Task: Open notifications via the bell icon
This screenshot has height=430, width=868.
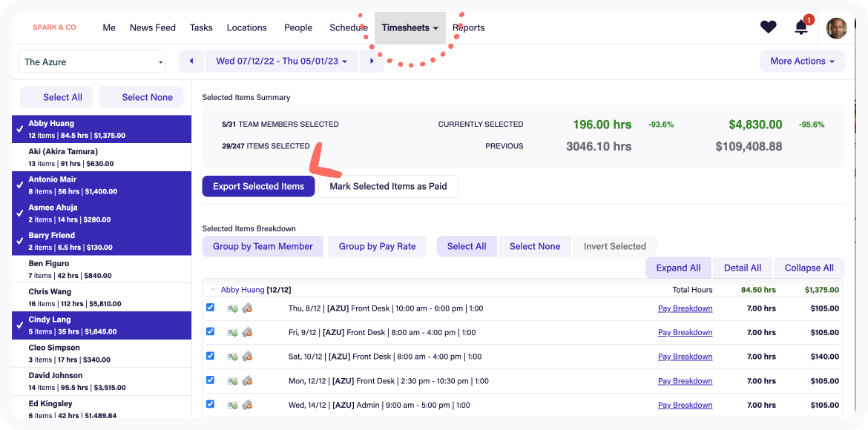Action: 800,28
